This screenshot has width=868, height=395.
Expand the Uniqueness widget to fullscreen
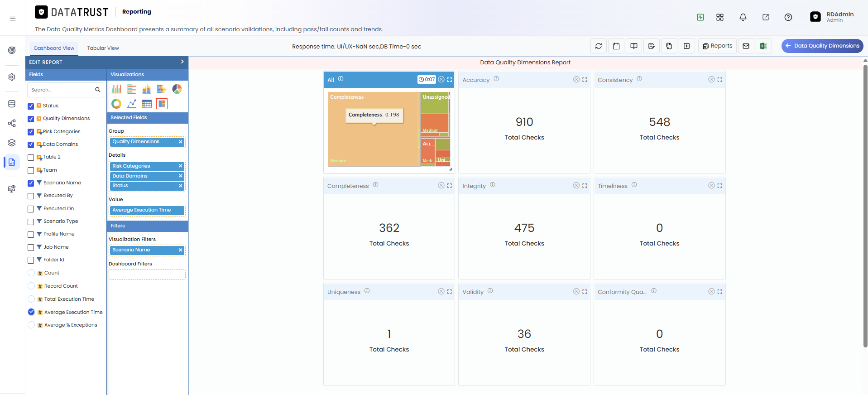pyautogui.click(x=450, y=292)
